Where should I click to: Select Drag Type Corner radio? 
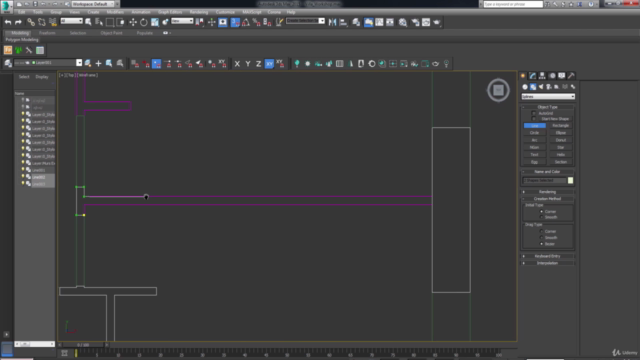point(542,231)
